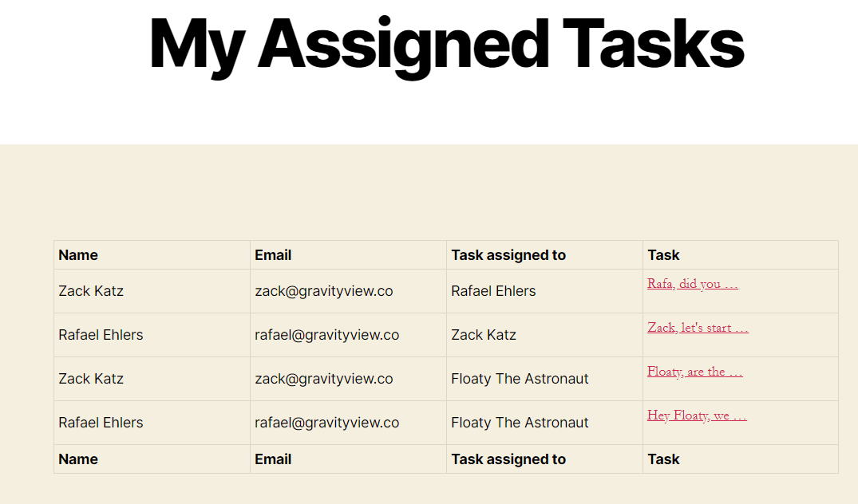Click the top 'Name' column header

pyautogui.click(x=78, y=255)
